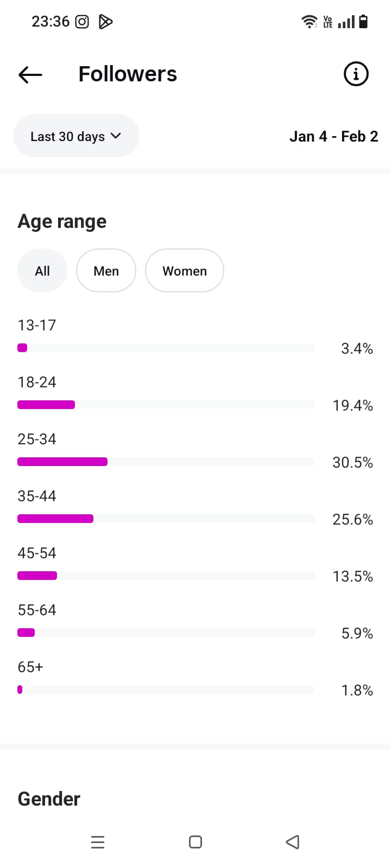391x868 pixels.
Task: Tap the Play Store status bar icon
Action: [x=105, y=22]
